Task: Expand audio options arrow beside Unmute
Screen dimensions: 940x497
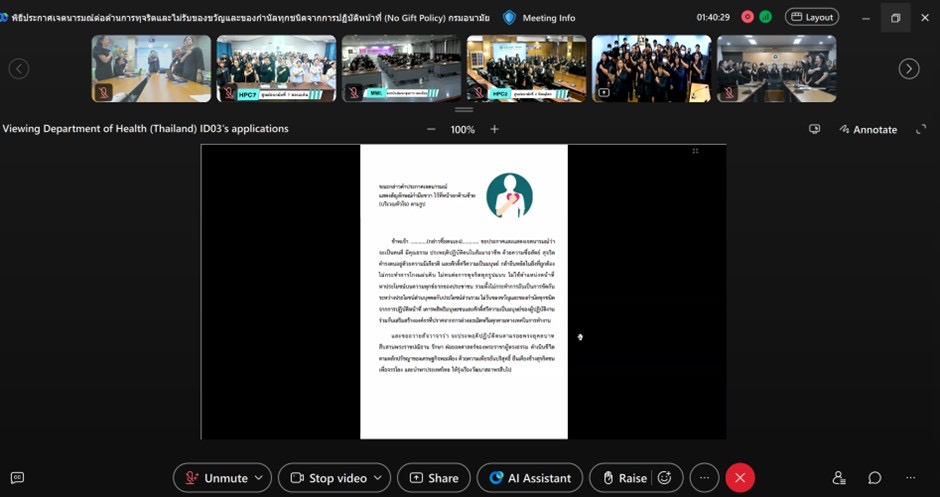Action: pyautogui.click(x=259, y=478)
